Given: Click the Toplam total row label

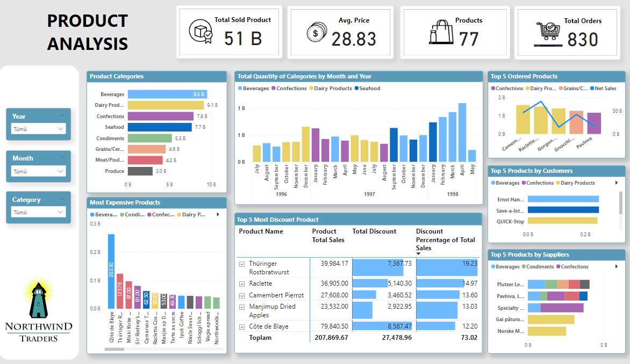Looking at the screenshot, I should (x=260, y=338).
